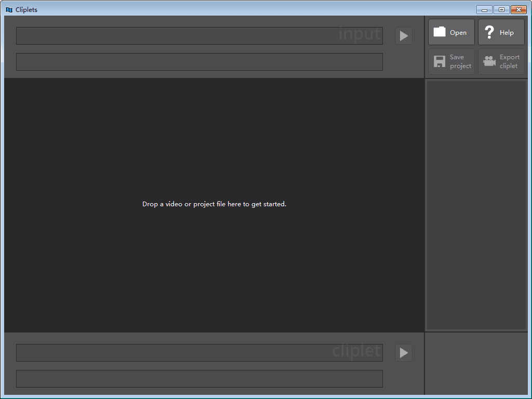532x399 pixels.
Task: Click the lower cliplet timeline bar
Action: [x=199, y=379]
